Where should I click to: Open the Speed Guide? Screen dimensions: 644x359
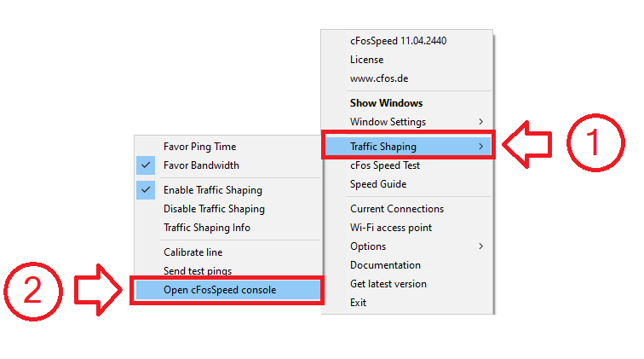(378, 184)
